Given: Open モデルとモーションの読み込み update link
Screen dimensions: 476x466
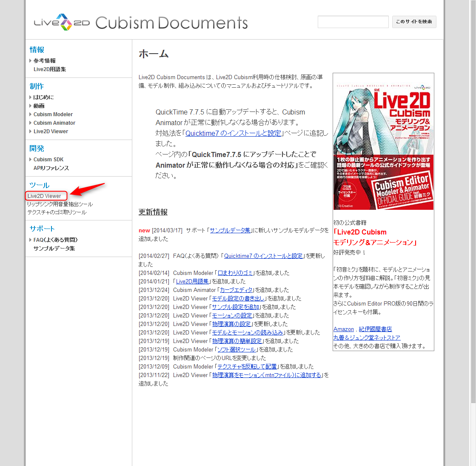Looking at the screenshot, I should 248,332.
